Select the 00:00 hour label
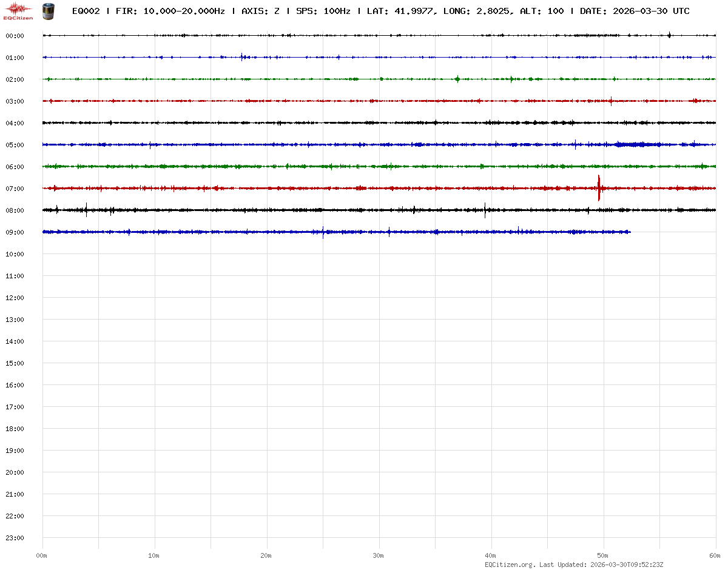The height and width of the screenshot is (570, 728). click(15, 36)
